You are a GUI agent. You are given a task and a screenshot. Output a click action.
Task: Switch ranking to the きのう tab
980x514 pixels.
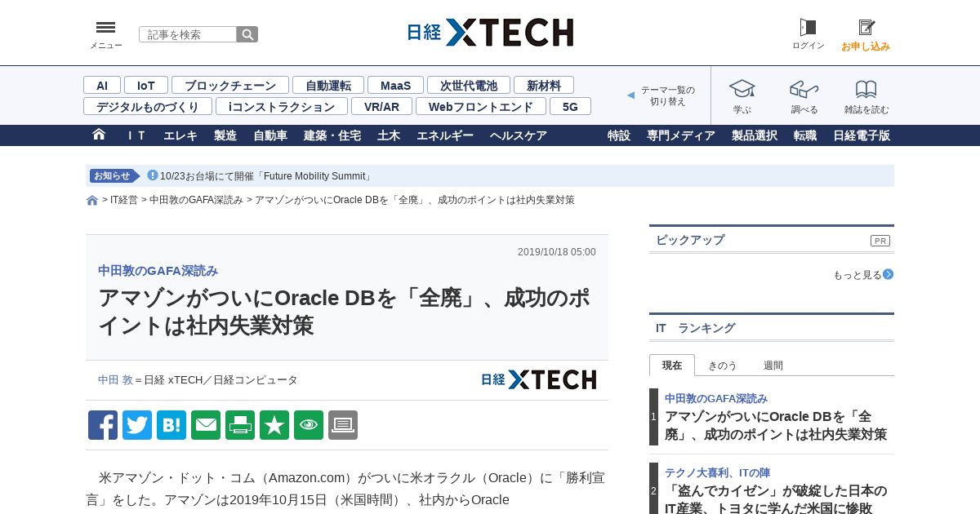tap(723, 366)
